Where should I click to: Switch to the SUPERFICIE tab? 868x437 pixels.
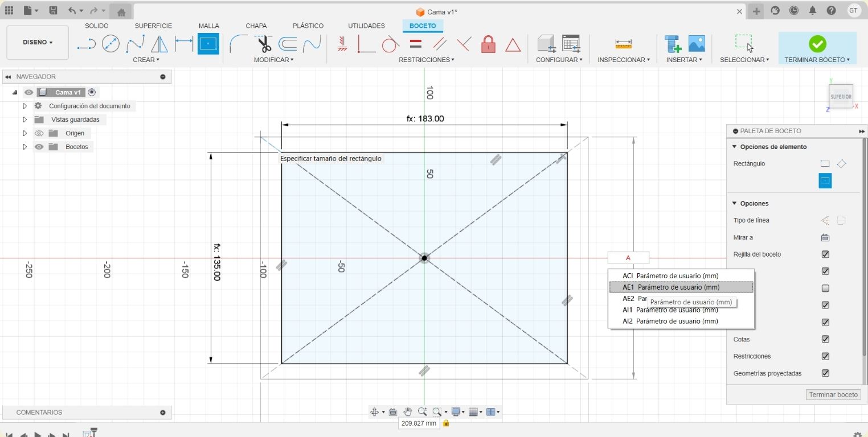click(x=153, y=26)
